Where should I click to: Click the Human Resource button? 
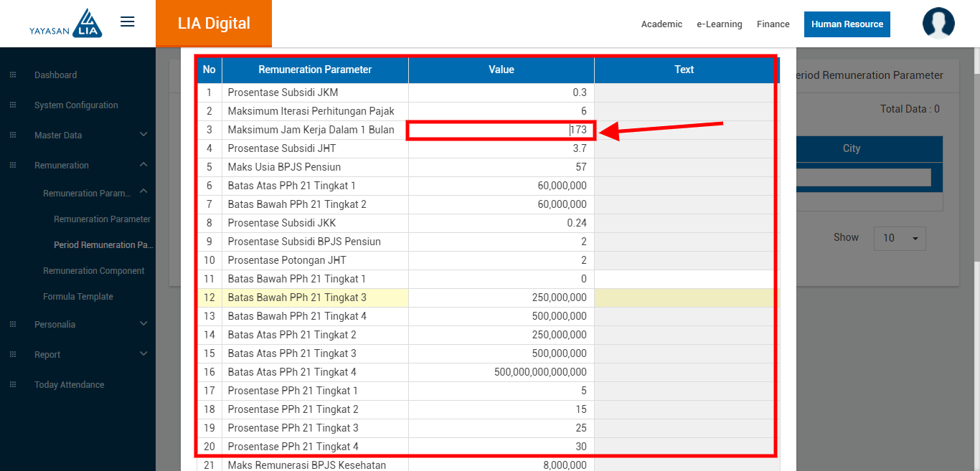pyautogui.click(x=847, y=24)
